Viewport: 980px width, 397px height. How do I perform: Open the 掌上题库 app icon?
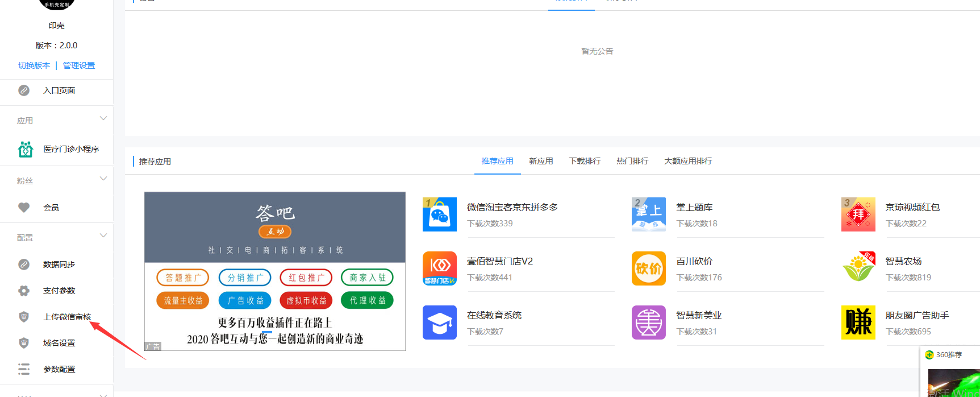coord(649,214)
